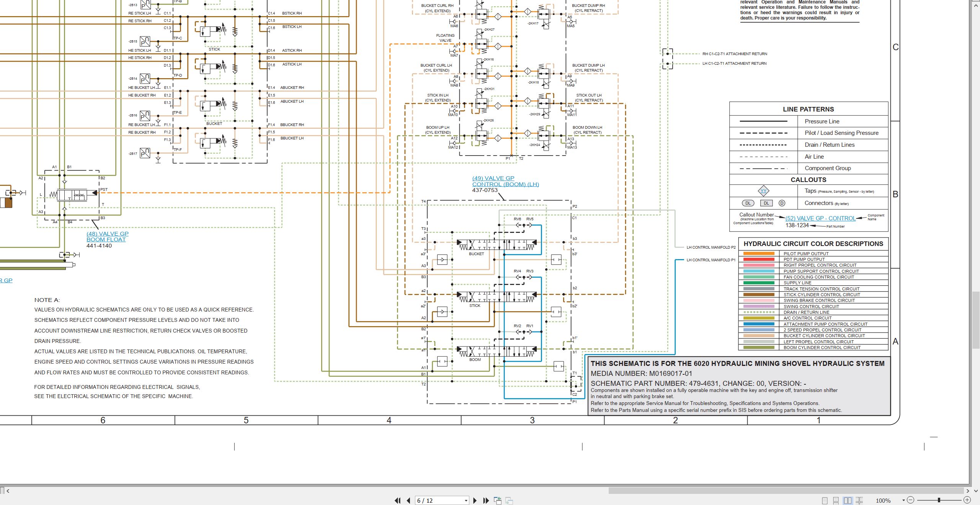Click the horizontal scrollbar thumb
Screen dimensions: 980x505
pyautogui.click(x=786, y=490)
